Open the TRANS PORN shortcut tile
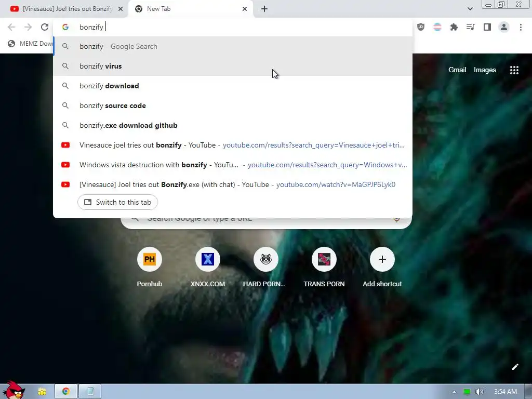 coord(324,268)
